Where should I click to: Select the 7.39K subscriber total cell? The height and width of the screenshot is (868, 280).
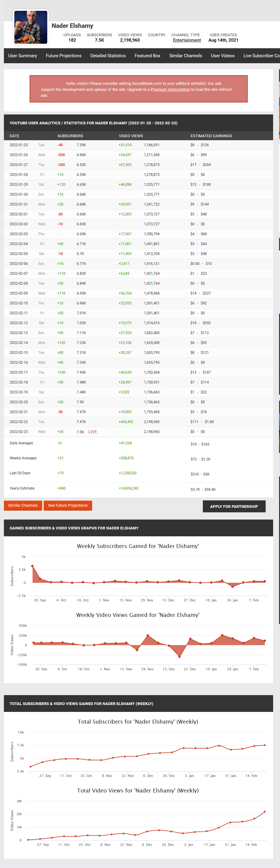[81, 145]
